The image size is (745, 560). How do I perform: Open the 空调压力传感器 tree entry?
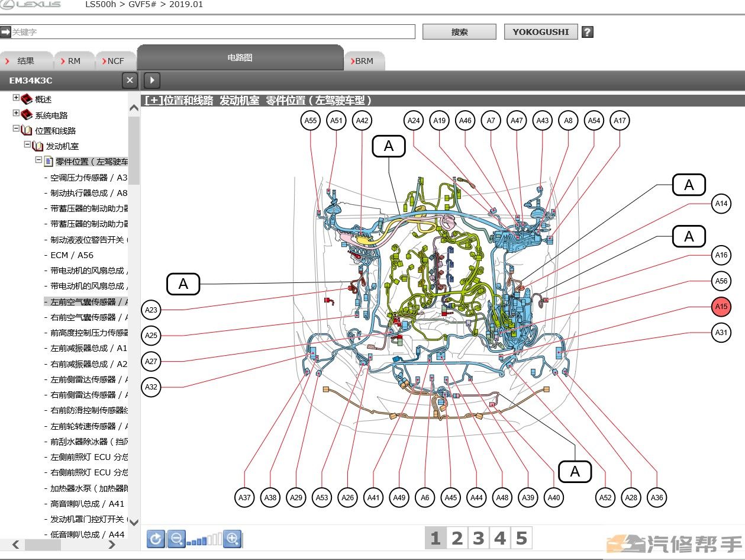coord(88,177)
